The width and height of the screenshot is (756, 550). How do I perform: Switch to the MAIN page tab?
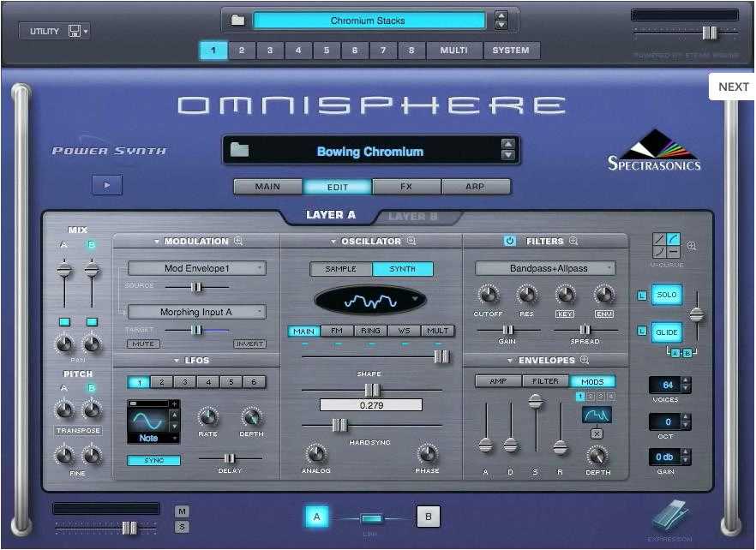tap(267, 186)
